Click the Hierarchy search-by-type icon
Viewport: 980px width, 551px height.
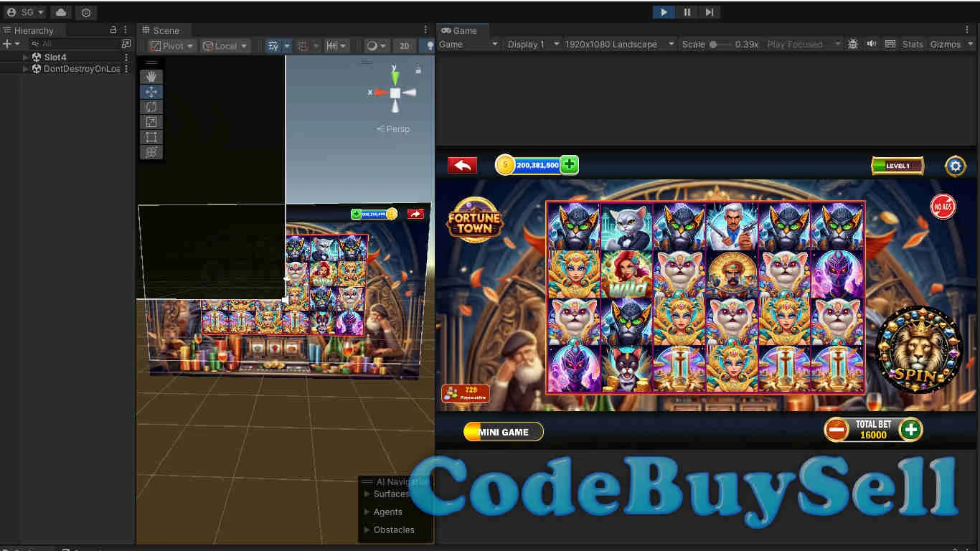(x=126, y=44)
